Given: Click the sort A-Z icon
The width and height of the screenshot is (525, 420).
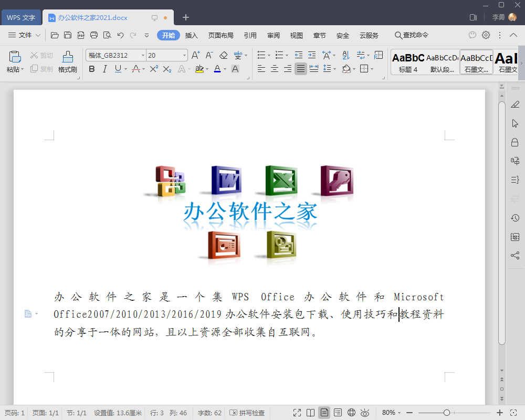Looking at the screenshot, I should [x=346, y=55].
